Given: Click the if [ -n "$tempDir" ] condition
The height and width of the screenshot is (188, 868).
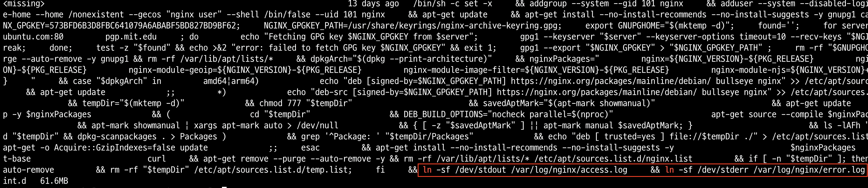Looking at the screenshot, I should point(795,159).
